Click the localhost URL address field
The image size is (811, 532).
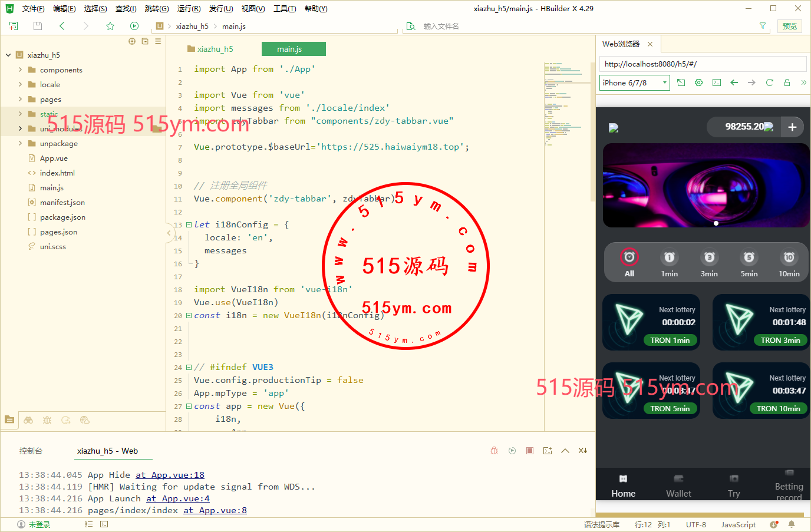click(703, 64)
